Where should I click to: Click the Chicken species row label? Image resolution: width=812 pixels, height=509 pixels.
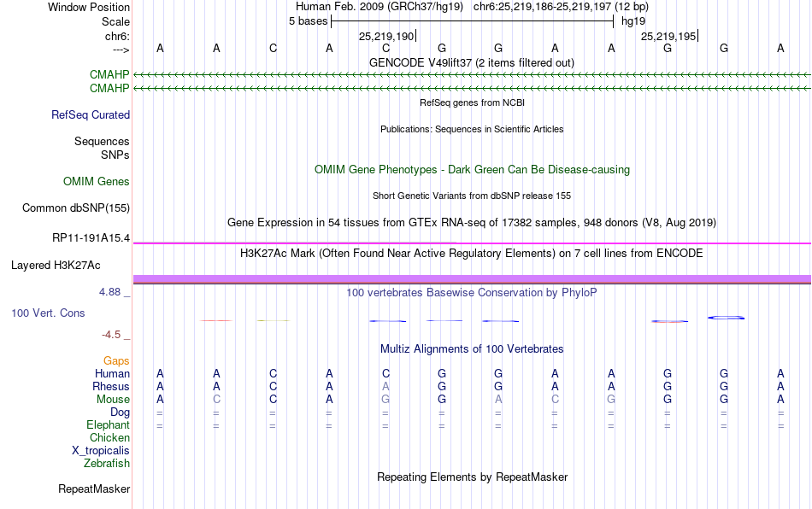pos(109,437)
